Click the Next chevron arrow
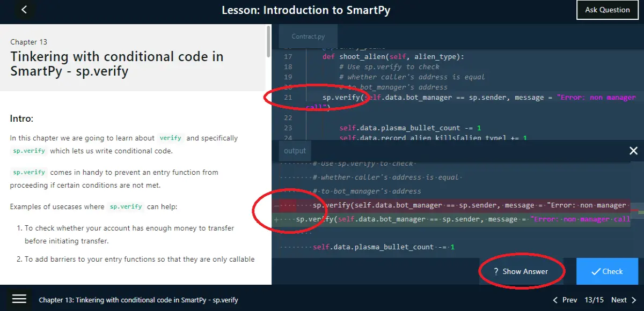Image resolution: width=644 pixels, height=311 pixels. pyautogui.click(x=634, y=300)
